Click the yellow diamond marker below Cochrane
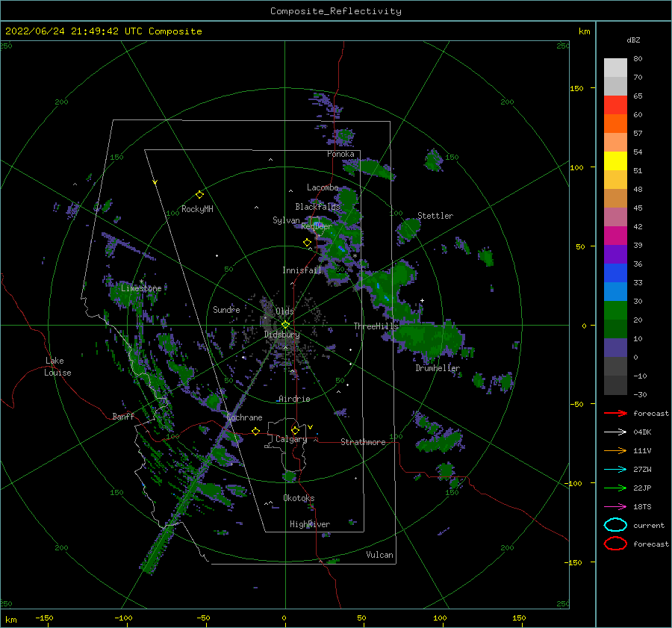672x628 pixels. (x=256, y=432)
